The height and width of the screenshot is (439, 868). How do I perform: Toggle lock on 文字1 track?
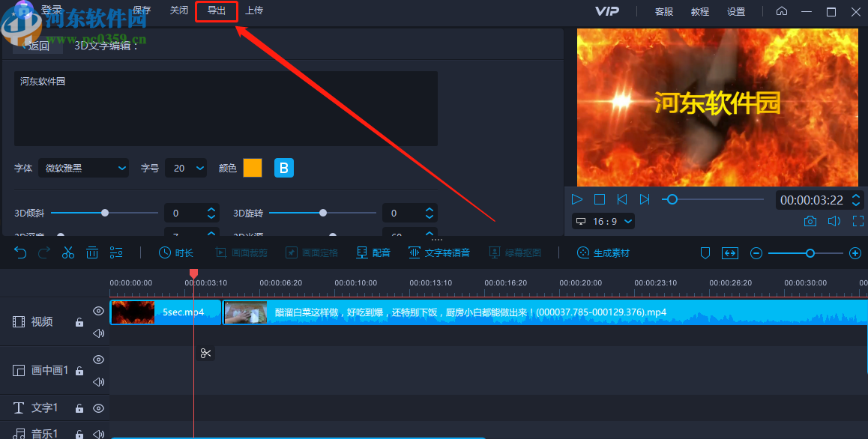pyautogui.click(x=79, y=408)
